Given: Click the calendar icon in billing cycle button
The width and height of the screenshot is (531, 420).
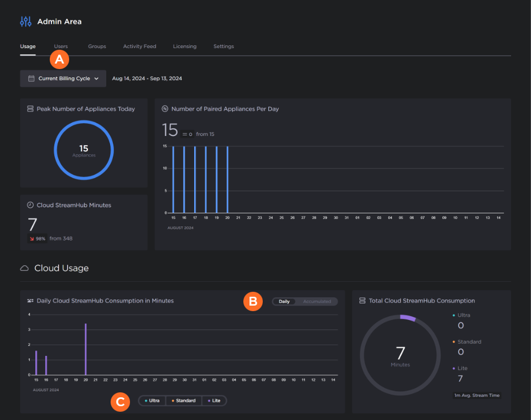Looking at the screenshot, I should pos(32,78).
